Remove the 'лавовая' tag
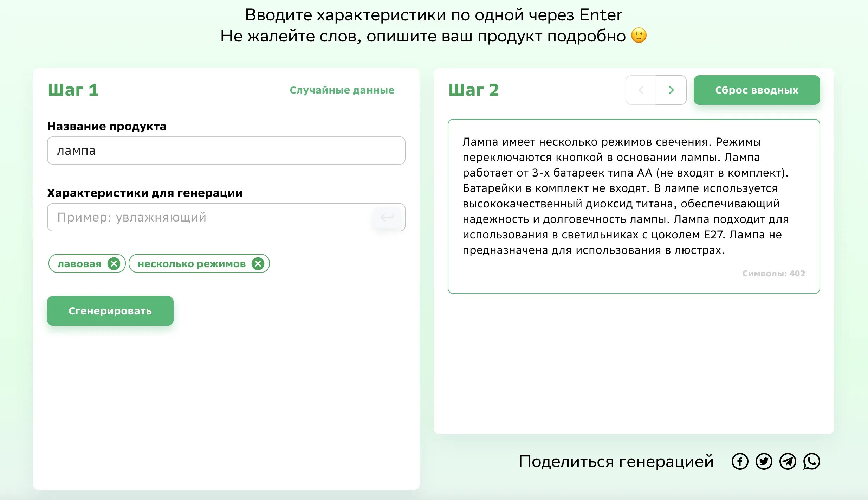Image resolution: width=868 pixels, height=500 pixels. (x=114, y=264)
